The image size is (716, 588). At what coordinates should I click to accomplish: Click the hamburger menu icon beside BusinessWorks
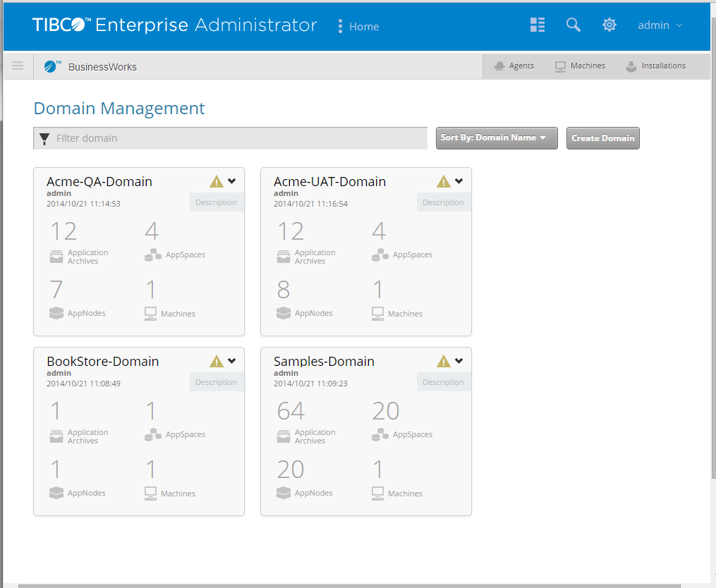(18, 66)
